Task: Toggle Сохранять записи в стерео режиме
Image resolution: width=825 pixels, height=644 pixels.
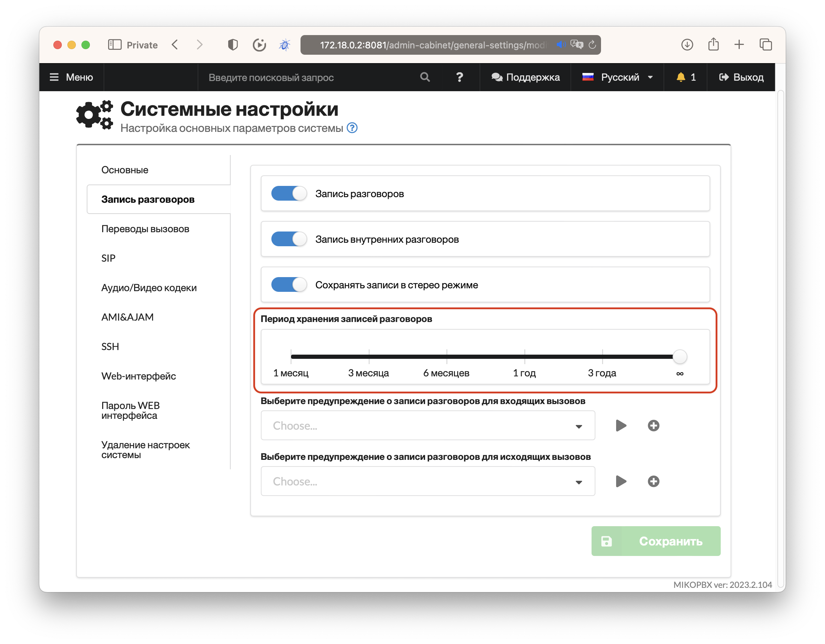Action: click(289, 284)
